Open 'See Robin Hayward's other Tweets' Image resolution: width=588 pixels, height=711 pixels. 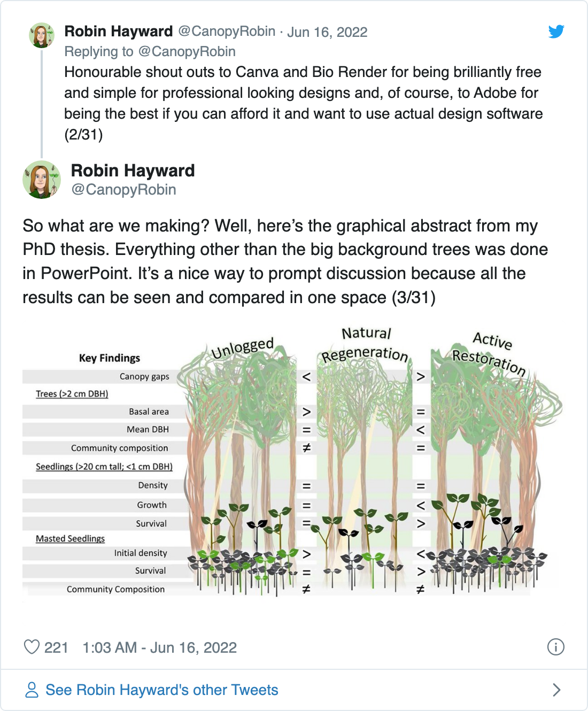pos(161,690)
